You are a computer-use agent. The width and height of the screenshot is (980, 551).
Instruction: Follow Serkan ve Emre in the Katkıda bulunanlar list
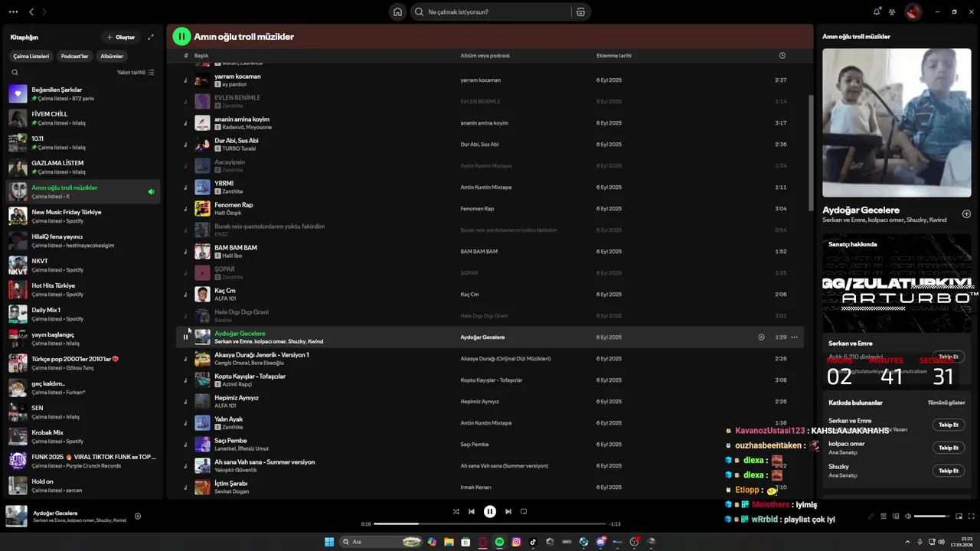click(949, 425)
